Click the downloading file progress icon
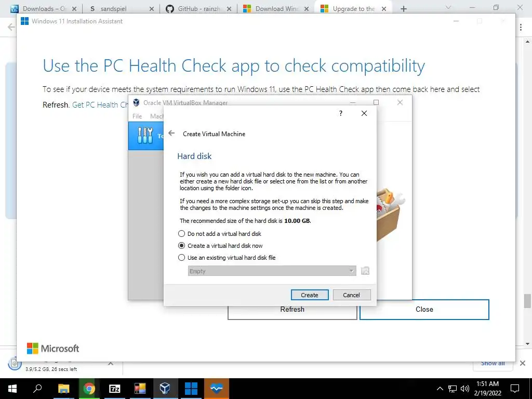532x399 pixels. [15, 364]
